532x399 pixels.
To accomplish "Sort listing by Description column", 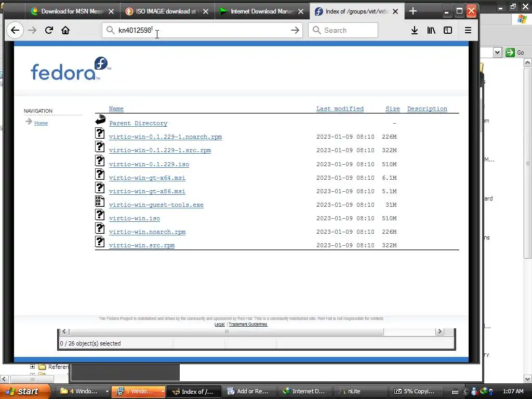I will point(427,109).
